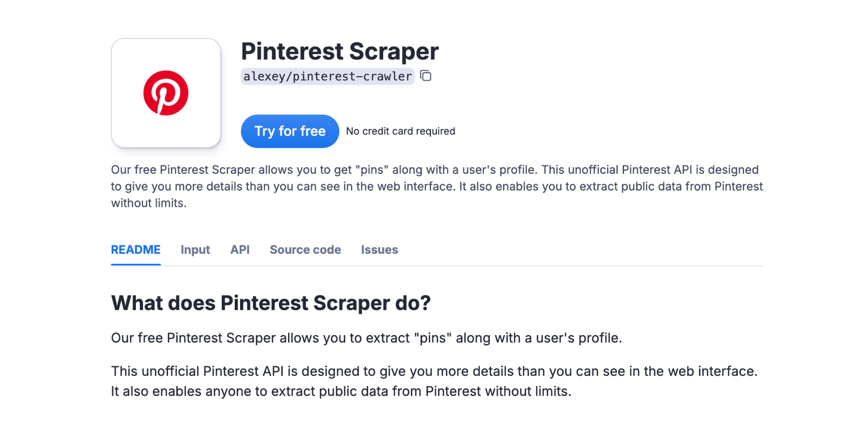Open the Issues tab
This screenshot has height=432, width=868.
379,250
